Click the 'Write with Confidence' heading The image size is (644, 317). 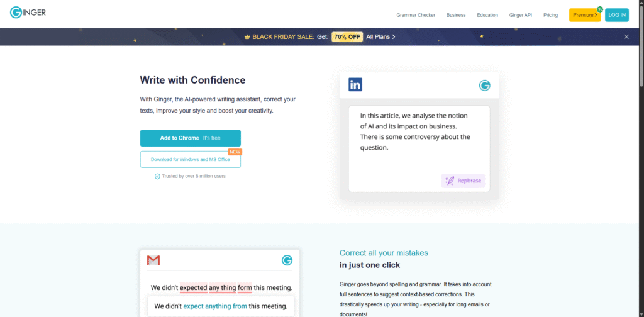(x=192, y=80)
